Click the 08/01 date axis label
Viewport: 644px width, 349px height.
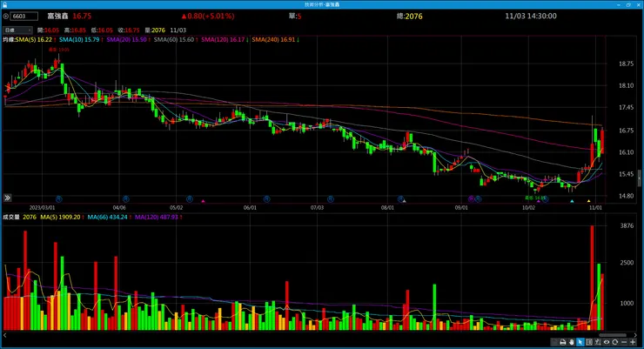tap(387, 208)
